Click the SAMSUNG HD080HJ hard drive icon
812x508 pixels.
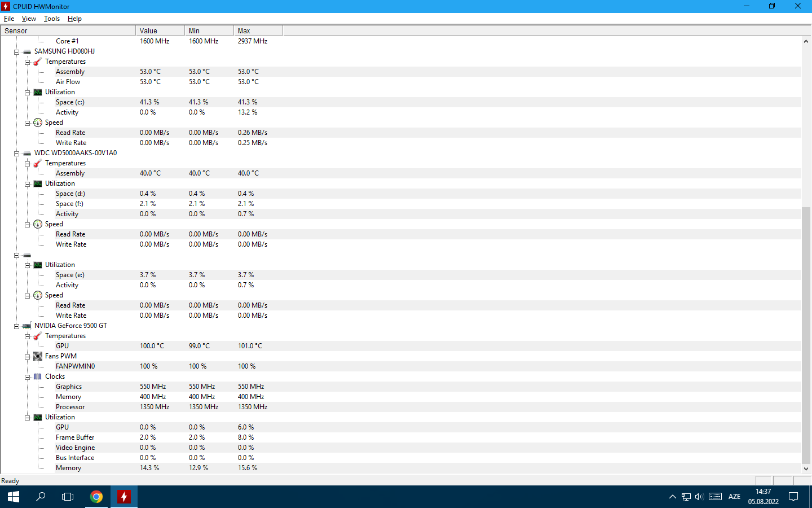[27, 51]
